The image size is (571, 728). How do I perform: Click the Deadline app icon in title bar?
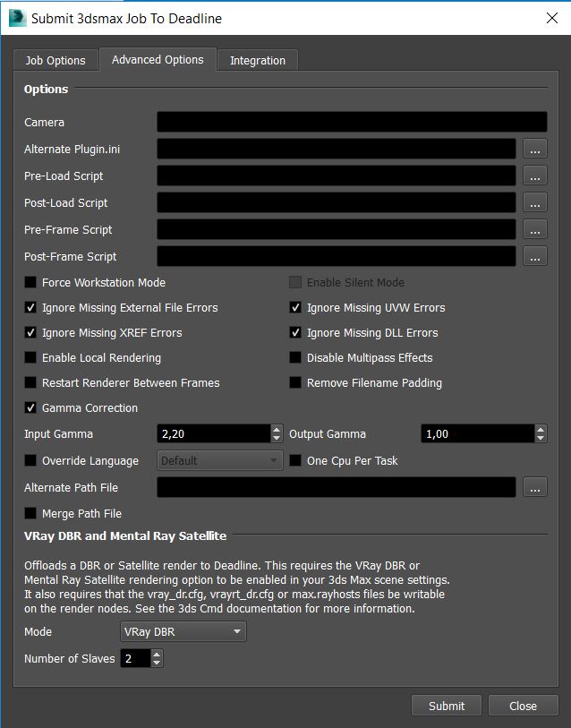[15, 18]
